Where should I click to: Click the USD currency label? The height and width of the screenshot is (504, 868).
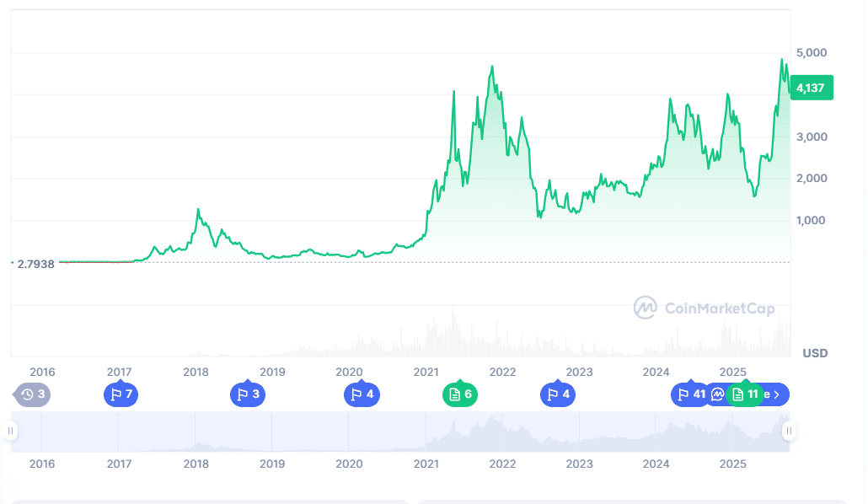tap(814, 353)
